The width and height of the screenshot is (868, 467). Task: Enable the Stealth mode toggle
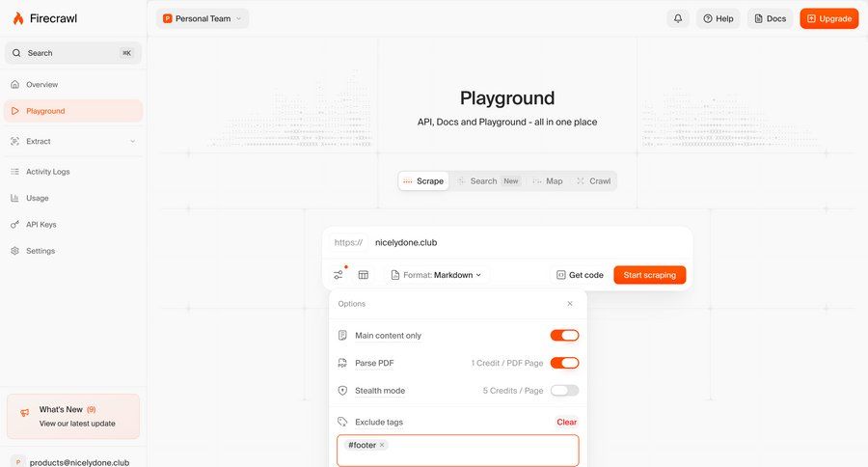pyautogui.click(x=564, y=391)
